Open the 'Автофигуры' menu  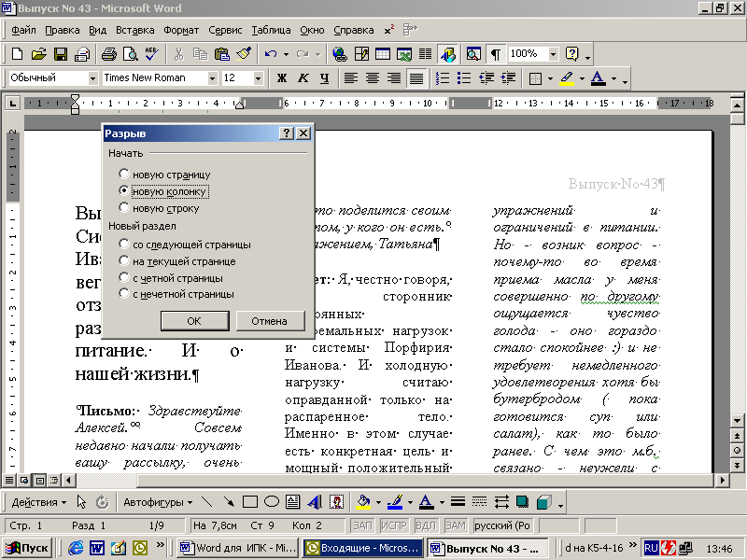[x=158, y=502]
